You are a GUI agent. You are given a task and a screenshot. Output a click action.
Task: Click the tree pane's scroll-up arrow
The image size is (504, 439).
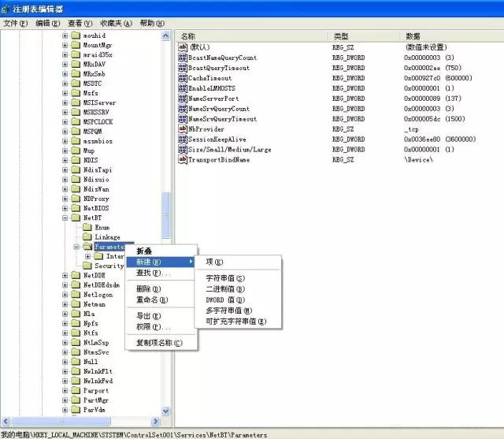click(x=166, y=36)
